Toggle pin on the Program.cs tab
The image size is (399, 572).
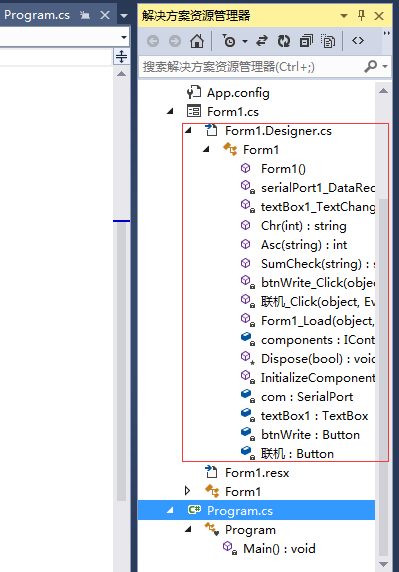85,15
